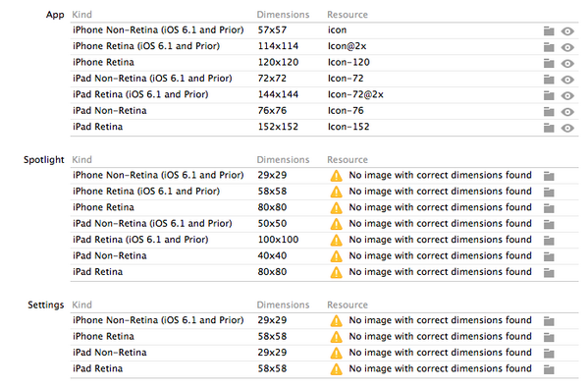Browse using folder icon in Icon-152 row
Viewport: 588px width, 387px height.
549,128
